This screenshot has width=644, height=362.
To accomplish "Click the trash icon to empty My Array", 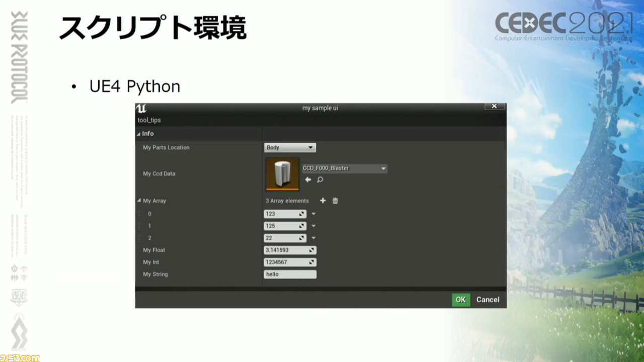I will coord(335,201).
